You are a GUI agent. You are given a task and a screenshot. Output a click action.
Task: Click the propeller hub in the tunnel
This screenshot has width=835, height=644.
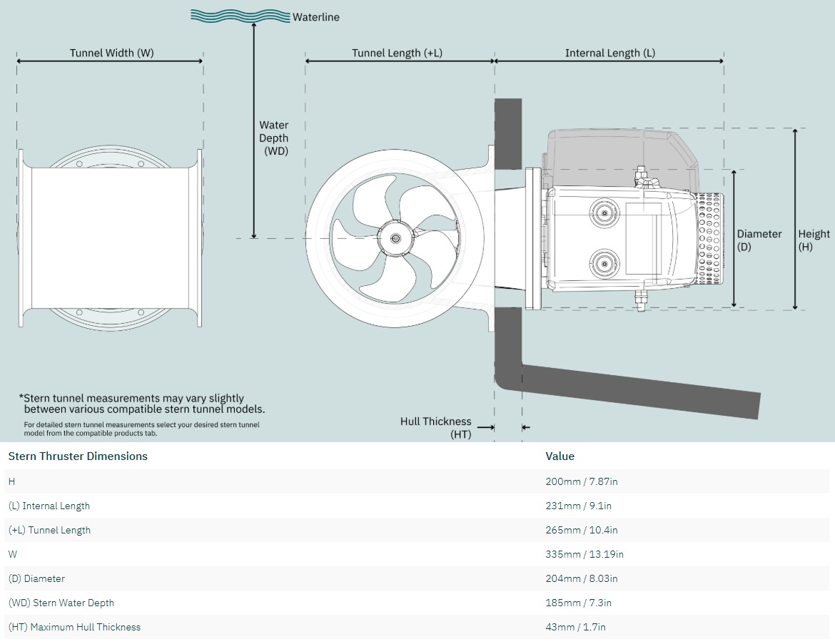click(x=395, y=238)
